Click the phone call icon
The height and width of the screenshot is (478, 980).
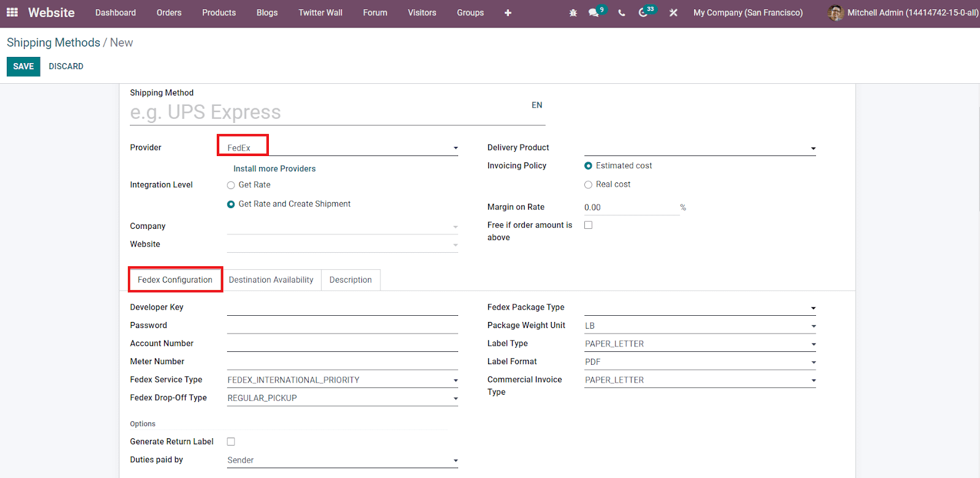tap(622, 13)
